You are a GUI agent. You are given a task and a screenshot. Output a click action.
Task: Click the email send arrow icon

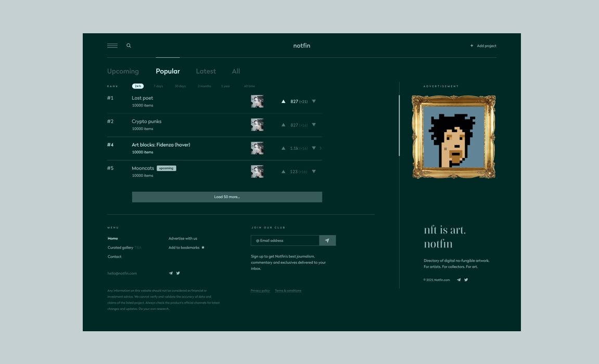327,240
